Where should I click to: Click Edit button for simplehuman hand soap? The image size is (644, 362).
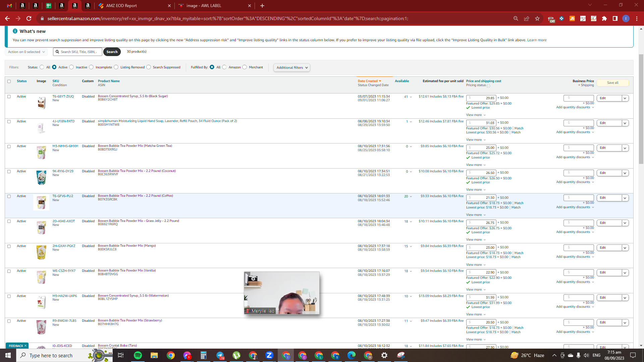click(609, 123)
